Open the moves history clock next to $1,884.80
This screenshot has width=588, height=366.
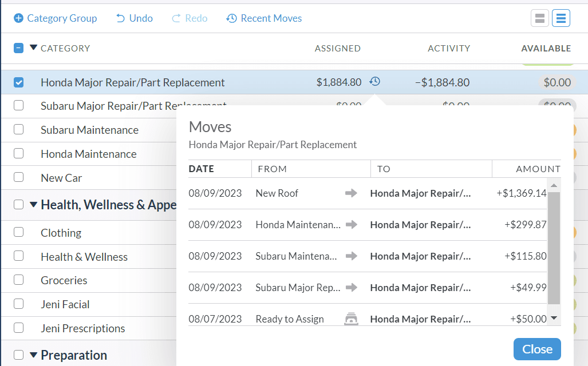[x=374, y=81]
